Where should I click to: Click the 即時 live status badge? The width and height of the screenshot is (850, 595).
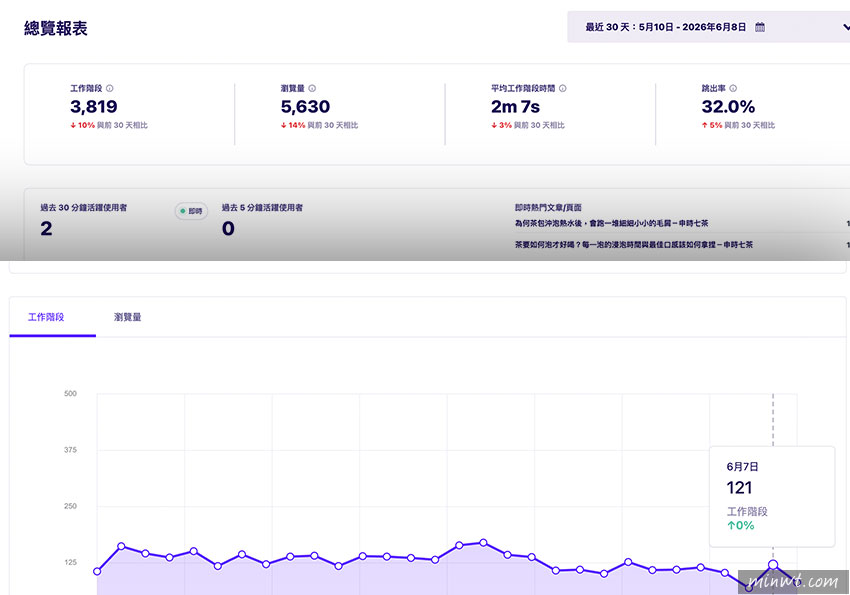click(191, 211)
